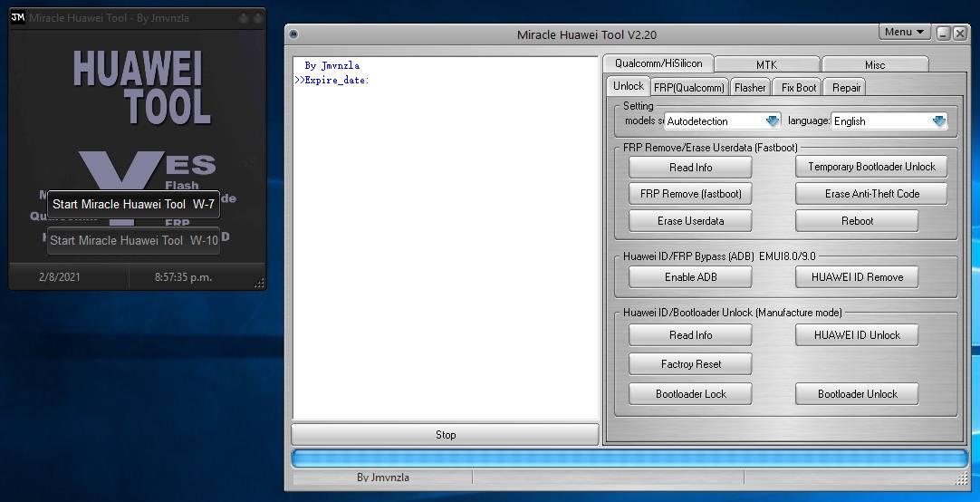The image size is (980, 502).
Task: Click the Bootloader Lock button
Action: tap(690, 394)
